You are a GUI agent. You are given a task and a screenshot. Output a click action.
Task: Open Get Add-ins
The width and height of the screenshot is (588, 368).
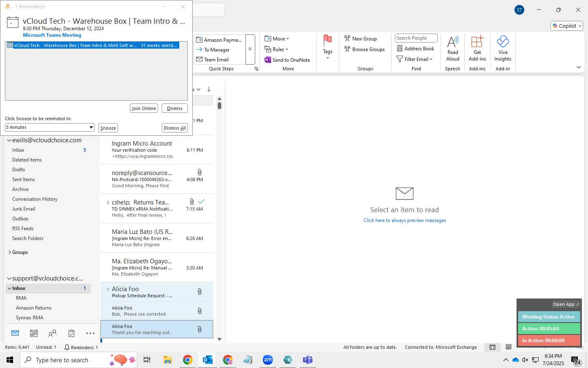(477, 49)
